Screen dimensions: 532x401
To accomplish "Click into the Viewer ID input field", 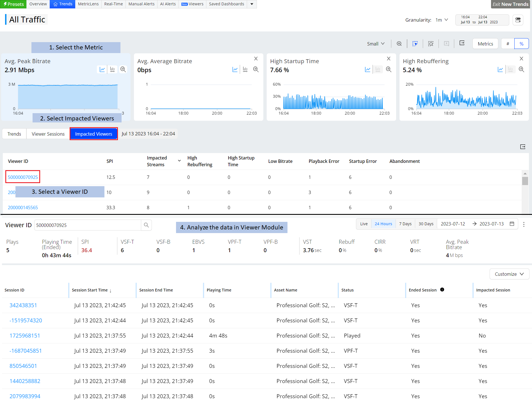I will point(88,225).
